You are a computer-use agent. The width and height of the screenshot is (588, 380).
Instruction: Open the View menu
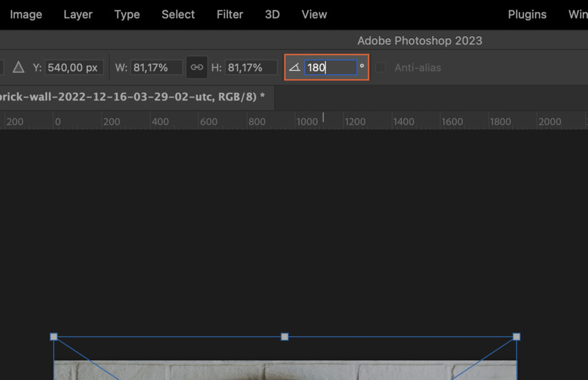pos(314,14)
